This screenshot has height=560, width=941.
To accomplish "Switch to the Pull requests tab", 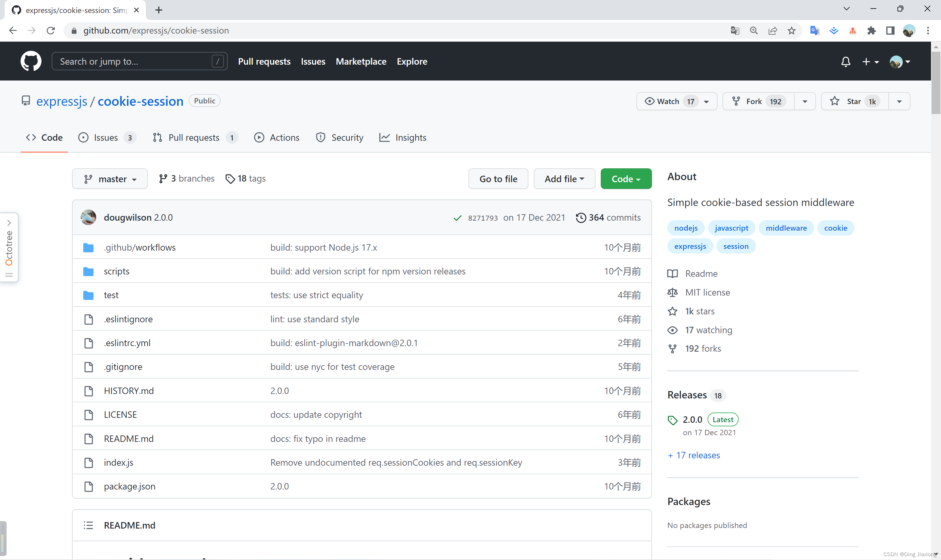I will pyautogui.click(x=195, y=138).
